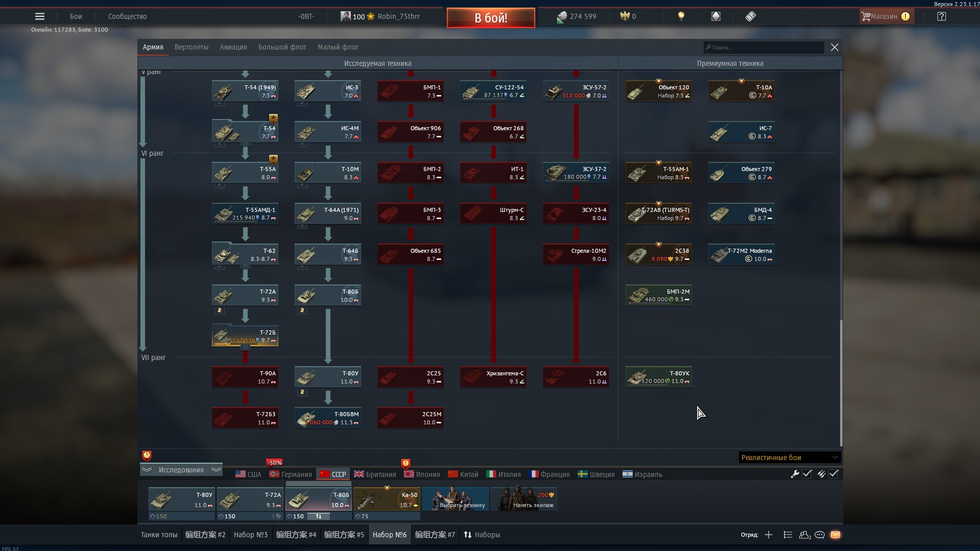Open the Сообщество menu

[127, 16]
